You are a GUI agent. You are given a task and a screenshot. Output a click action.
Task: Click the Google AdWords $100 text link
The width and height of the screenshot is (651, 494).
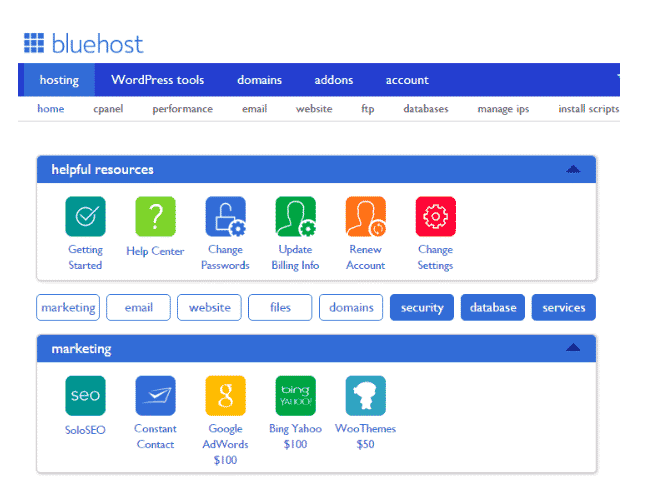click(225, 444)
